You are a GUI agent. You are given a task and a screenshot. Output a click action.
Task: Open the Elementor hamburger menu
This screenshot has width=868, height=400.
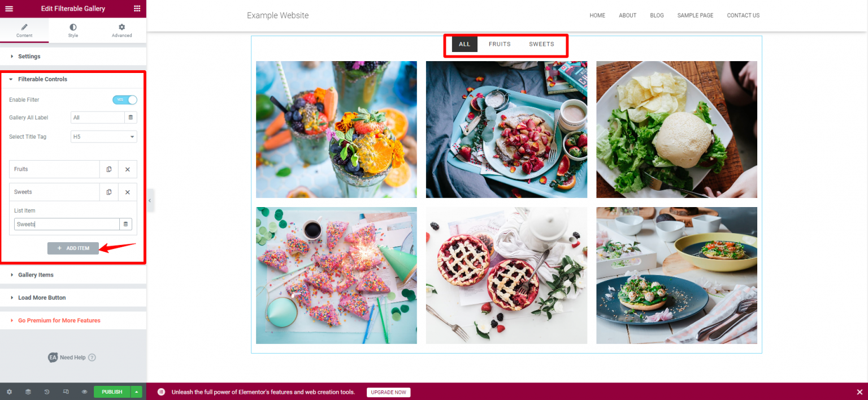9,8
